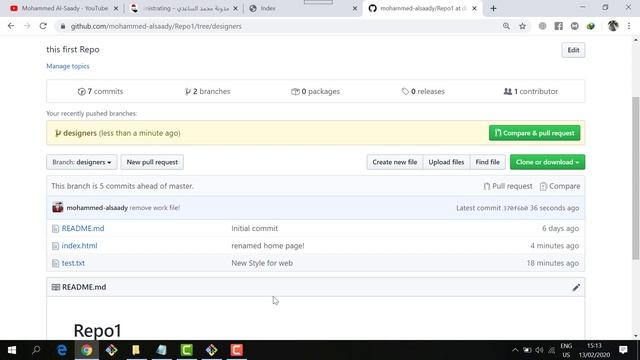Open 'remove work file!' commit message
Viewport: 640px width, 360px height.
click(155, 208)
